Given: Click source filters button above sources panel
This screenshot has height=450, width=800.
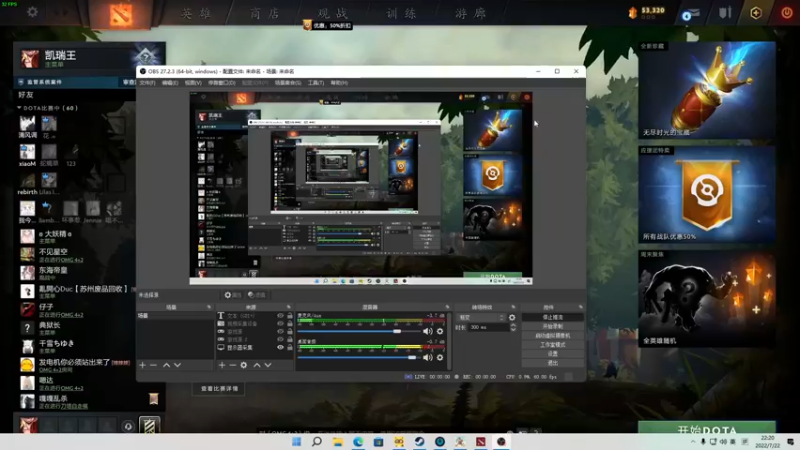Looking at the screenshot, I should point(257,295).
